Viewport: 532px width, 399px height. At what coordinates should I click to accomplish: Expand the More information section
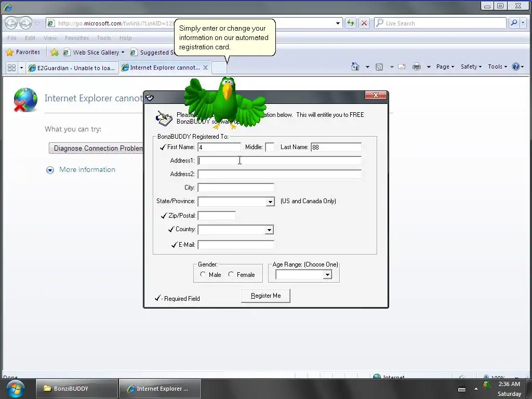(50, 170)
